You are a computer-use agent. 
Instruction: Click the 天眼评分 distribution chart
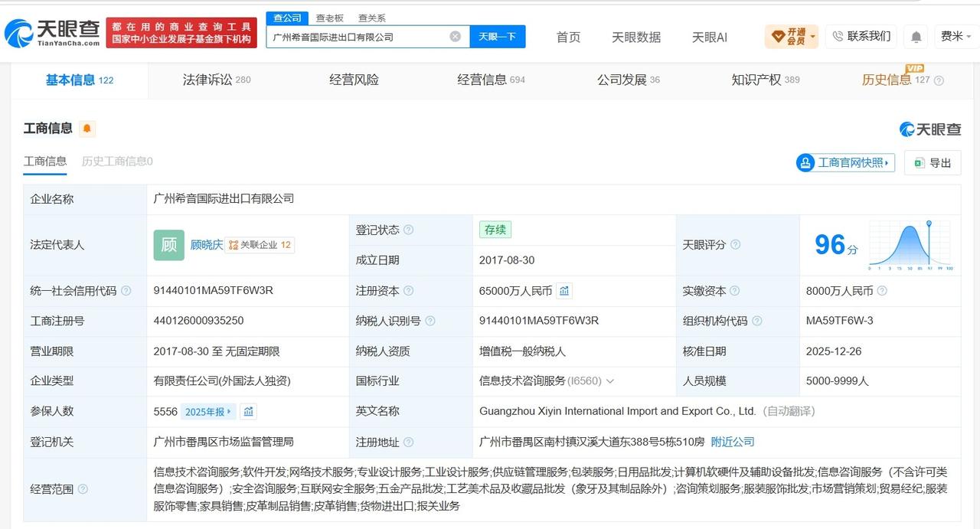tap(911, 246)
